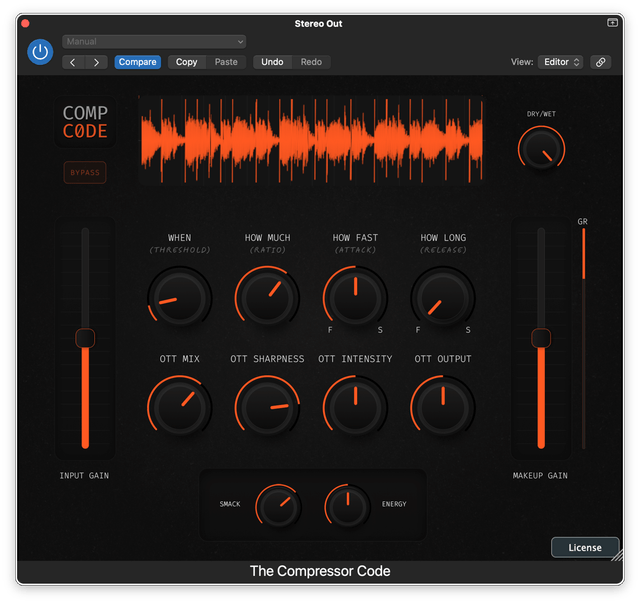
Task: Toggle the plugin power button
Action: [x=40, y=51]
